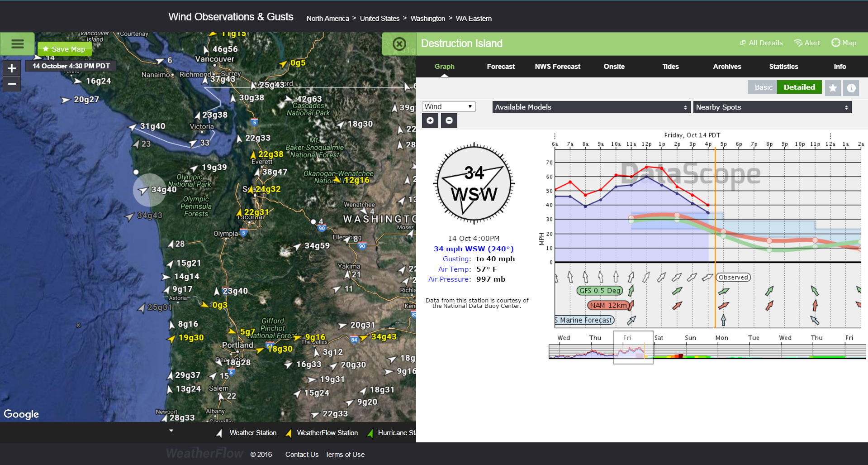
Task: Switch to Basic graph view
Action: point(763,87)
